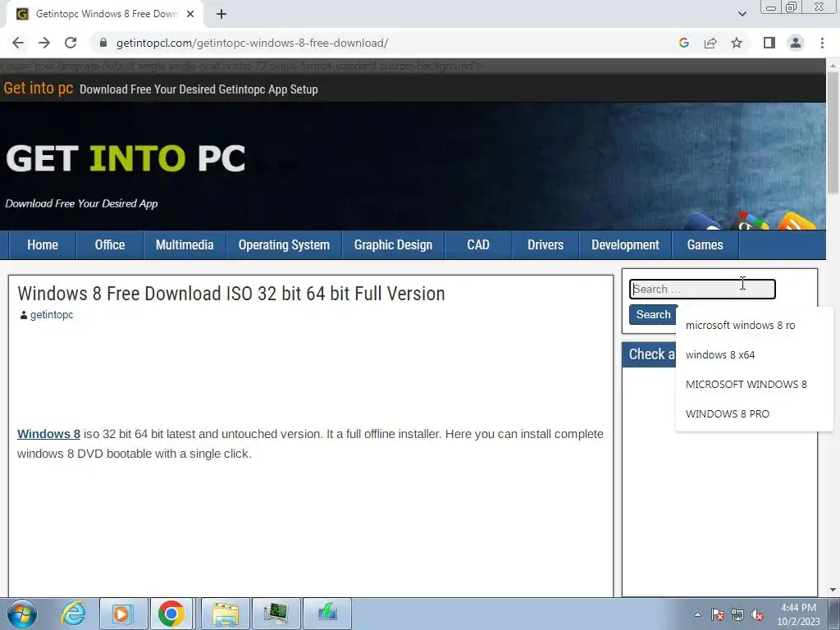This screenshot has width=840, height=630.
Task: Click the scrollbar down arrow
Action: tap(833, 590)
